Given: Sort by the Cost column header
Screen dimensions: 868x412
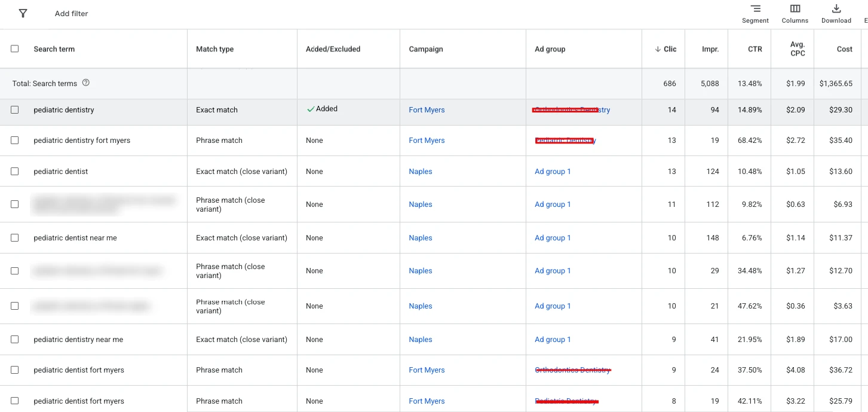Looking at the screenshot, I should pyautogui.click(x=845, y=49).
